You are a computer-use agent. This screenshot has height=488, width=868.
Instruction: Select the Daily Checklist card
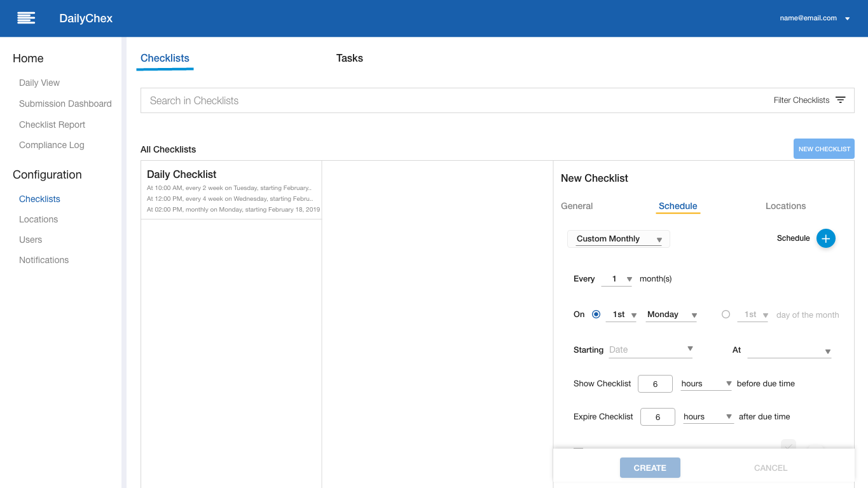click(x=231, y=190)
